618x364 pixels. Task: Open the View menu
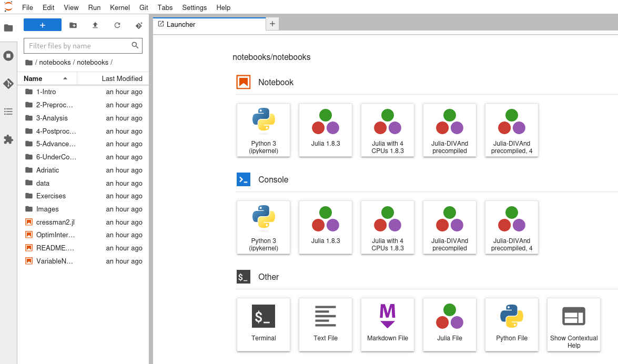click(x=72, y=7)
